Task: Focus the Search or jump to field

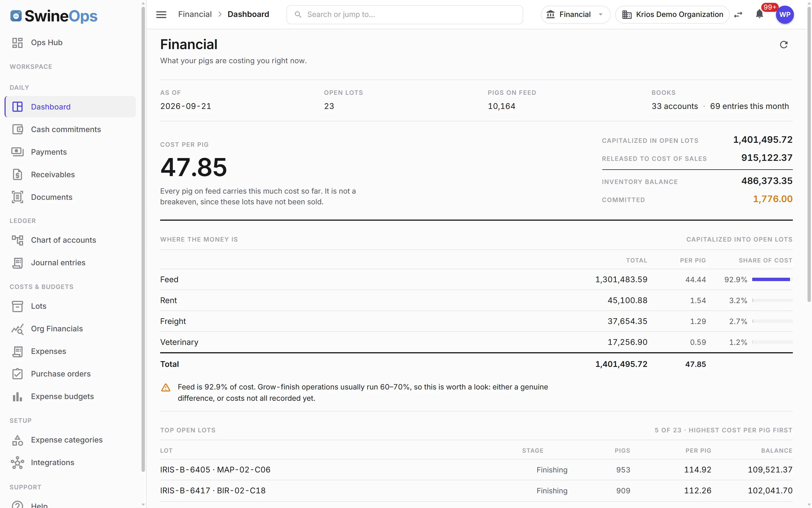Action: pos(405,14)
